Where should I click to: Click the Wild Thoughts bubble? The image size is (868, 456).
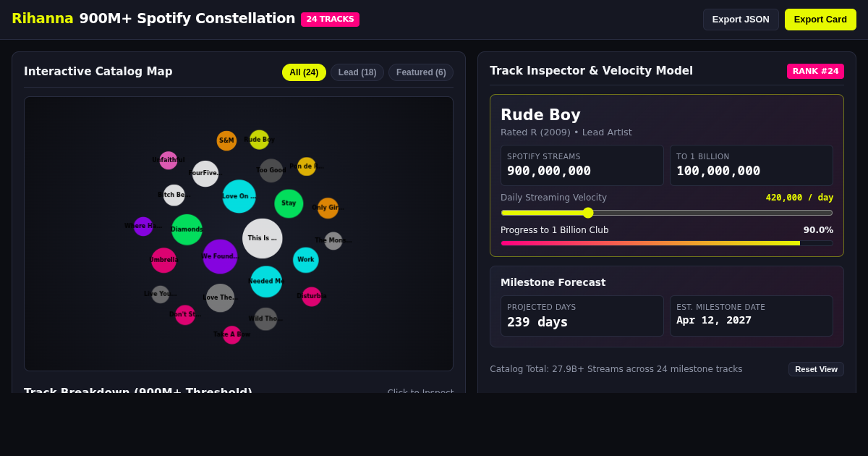coord(265,318)
